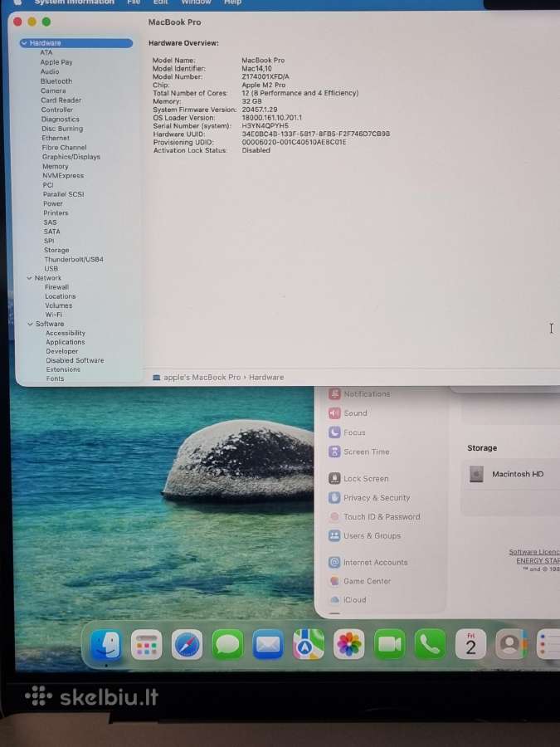Select Apple Pay in sidebar
Viewport: 560px width, 747px height.
pyautogui.click(x=56, y=62)
